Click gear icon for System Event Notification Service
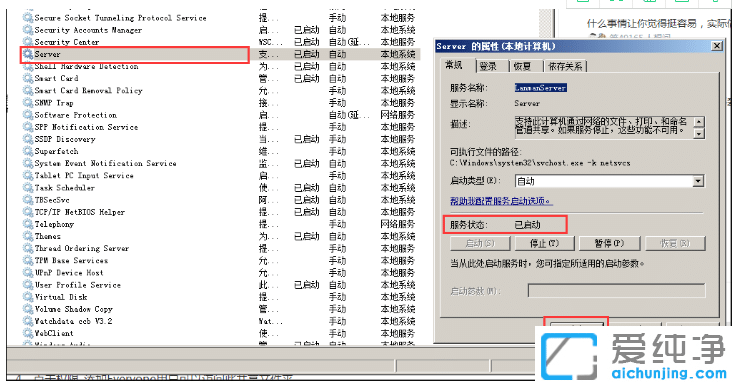 click(28, 164)
